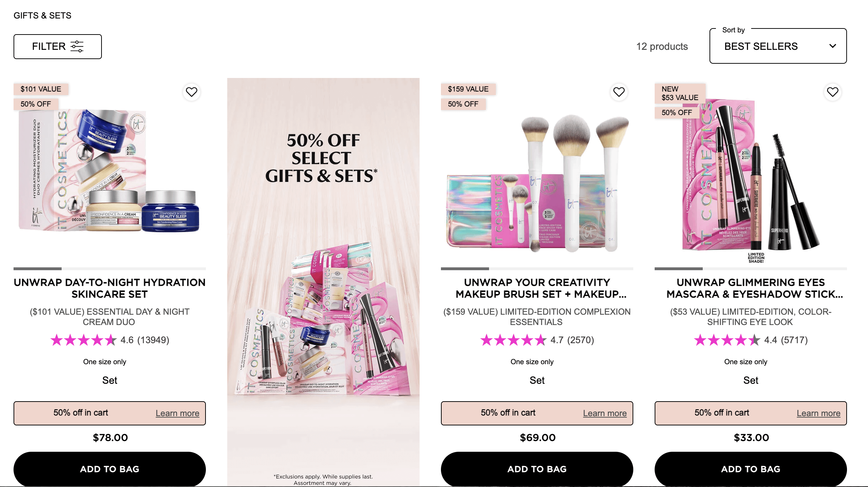Add Makeup Brush Set to bag

point(537,469)
